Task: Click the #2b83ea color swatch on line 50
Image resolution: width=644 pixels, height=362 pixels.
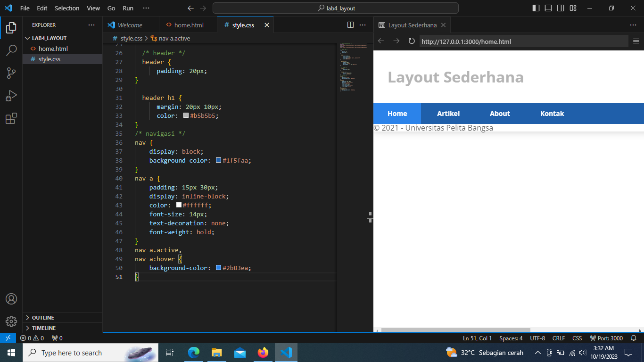Action: pyautogui.click(x=217, y=268)
